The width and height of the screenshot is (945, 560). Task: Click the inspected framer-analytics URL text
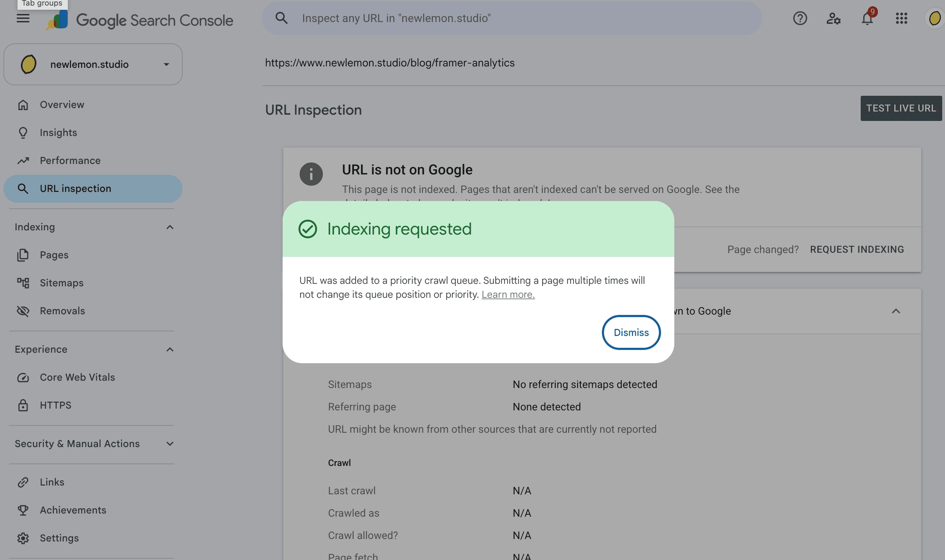tap(390, 63)
